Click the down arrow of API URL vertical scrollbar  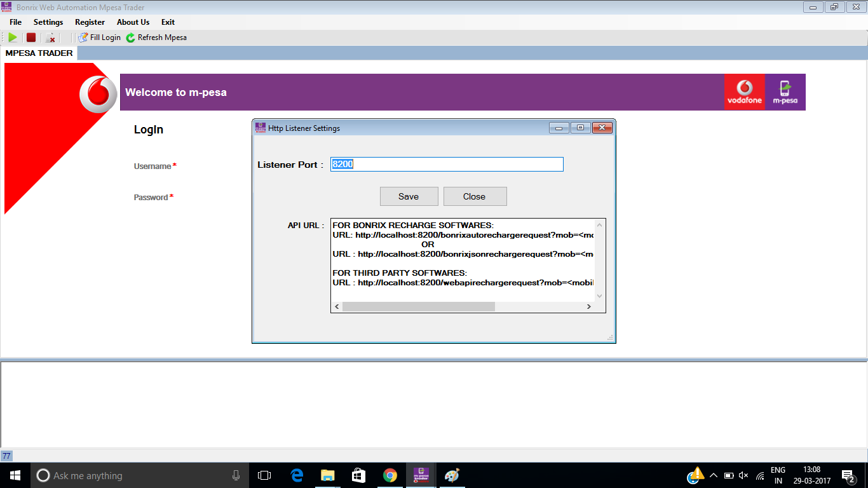click(599, 295)
